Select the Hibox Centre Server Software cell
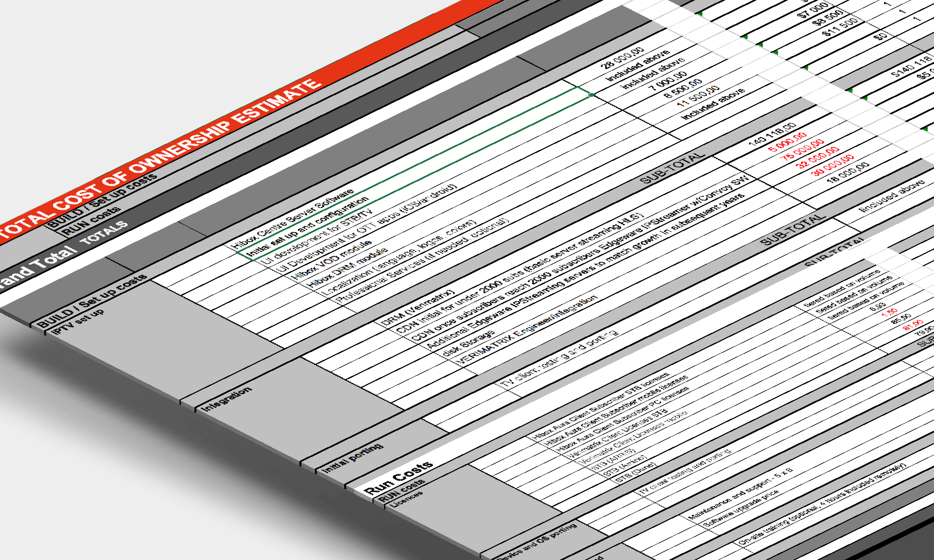 (x=293, y=218)
